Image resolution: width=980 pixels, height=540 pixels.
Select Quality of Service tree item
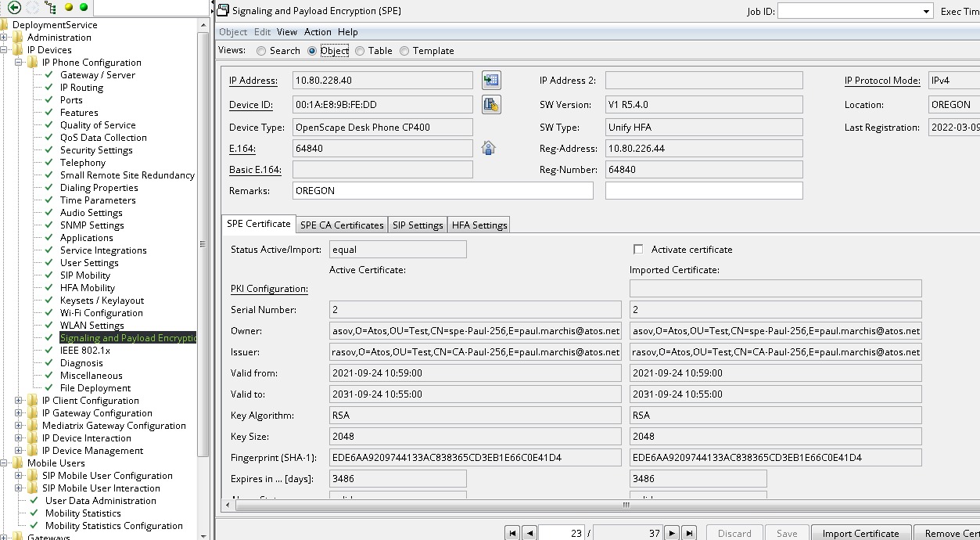[x=98, y=125]
